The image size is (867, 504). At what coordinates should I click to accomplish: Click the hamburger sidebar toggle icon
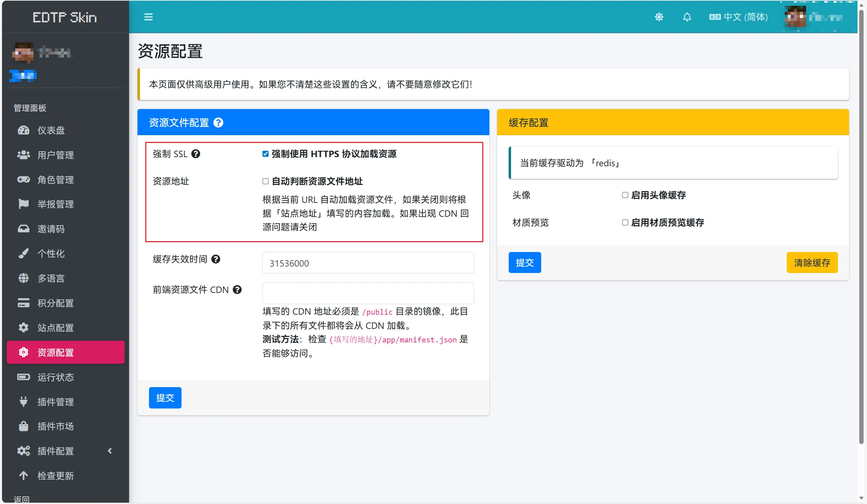click(148, 17)
